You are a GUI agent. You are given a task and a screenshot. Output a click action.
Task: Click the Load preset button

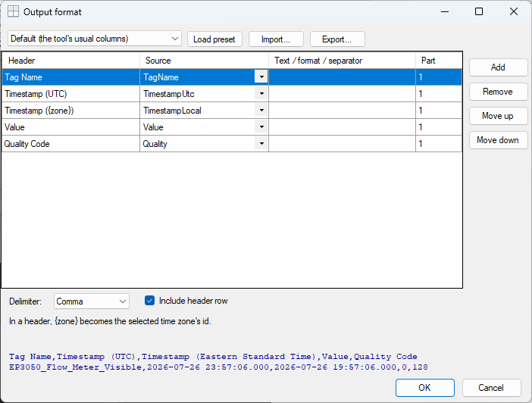pyautogui.click(x=214, y=39)
